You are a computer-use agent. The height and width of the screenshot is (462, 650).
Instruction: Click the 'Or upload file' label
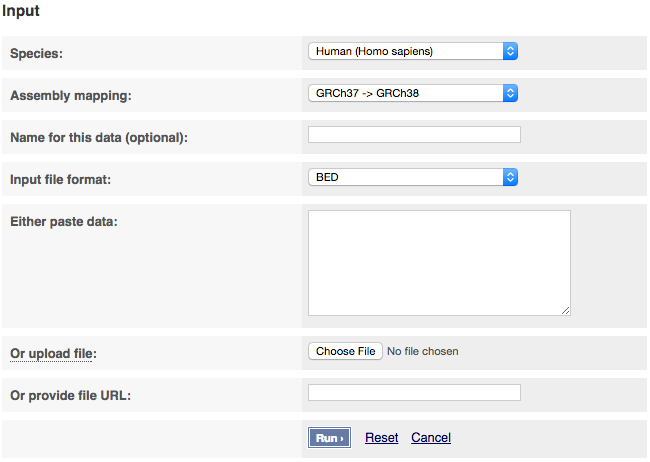53,354
